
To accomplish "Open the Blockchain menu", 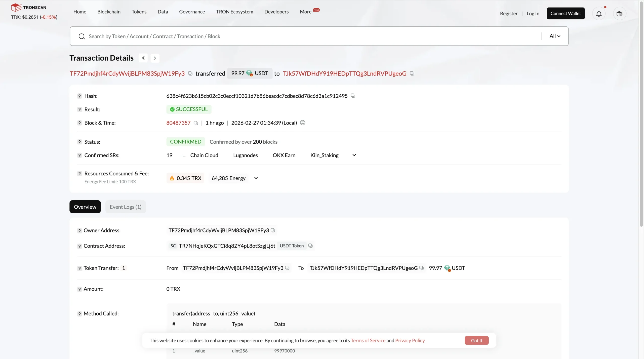I will pos(109,12).
